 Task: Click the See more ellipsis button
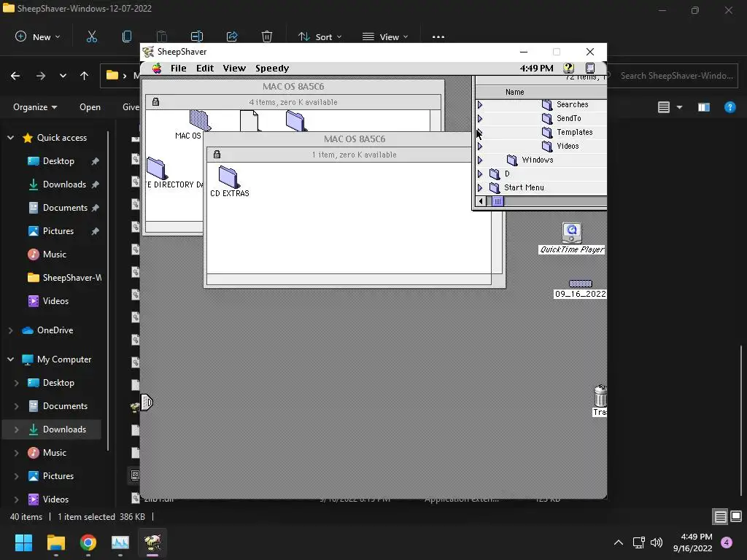(438, 36)
